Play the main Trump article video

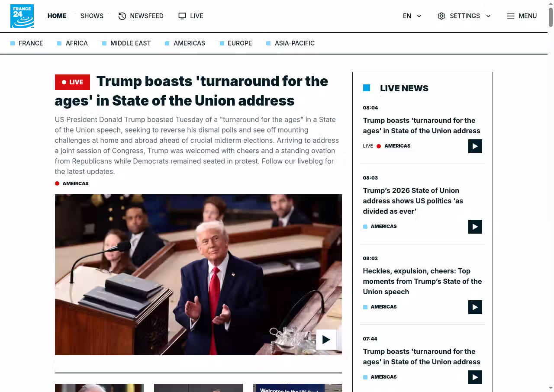[326, 340]
